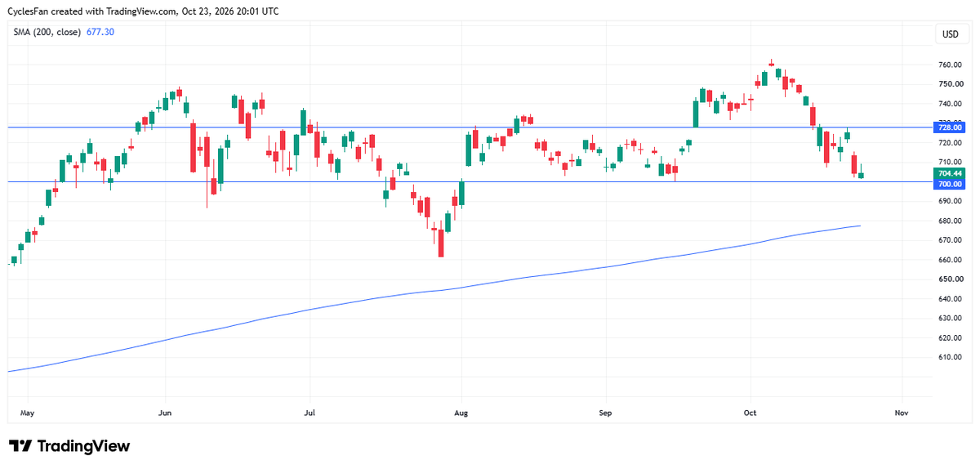Click the green 704.44 last price label

coord(948,173)
